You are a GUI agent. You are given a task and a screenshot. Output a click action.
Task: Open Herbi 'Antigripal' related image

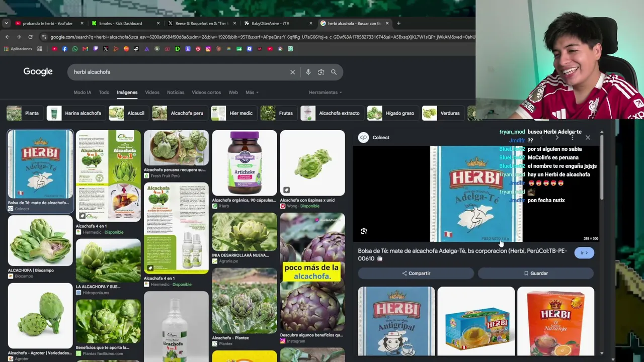coord(396,321)
